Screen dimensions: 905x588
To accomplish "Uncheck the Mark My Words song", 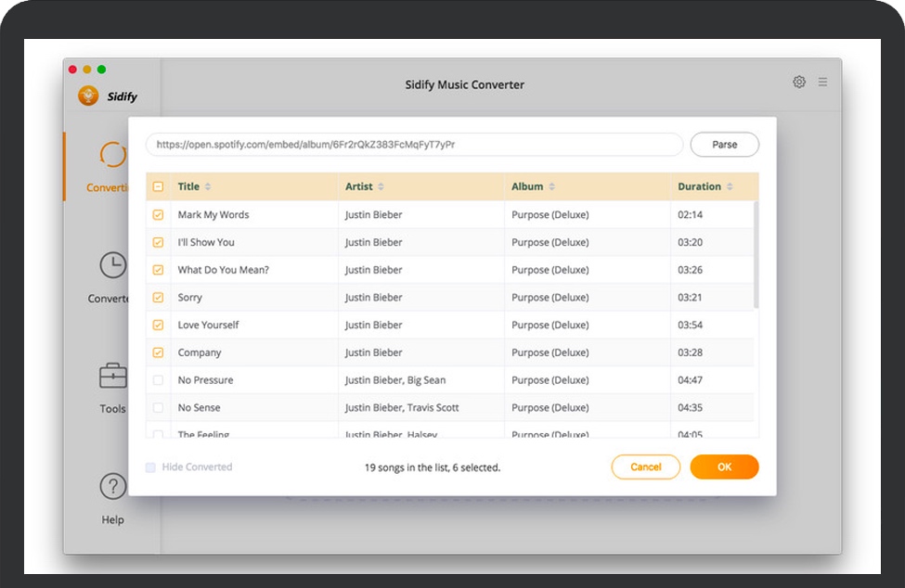I will 158,214.
